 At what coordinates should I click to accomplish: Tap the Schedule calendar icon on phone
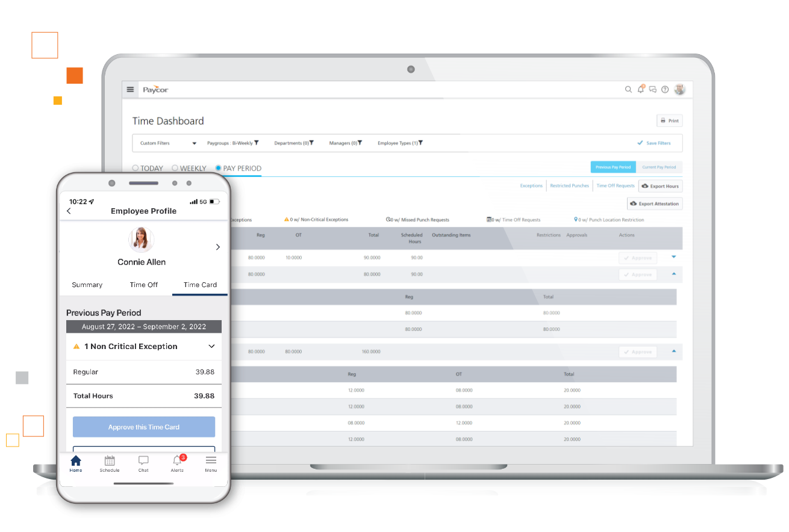click(110, 462)
